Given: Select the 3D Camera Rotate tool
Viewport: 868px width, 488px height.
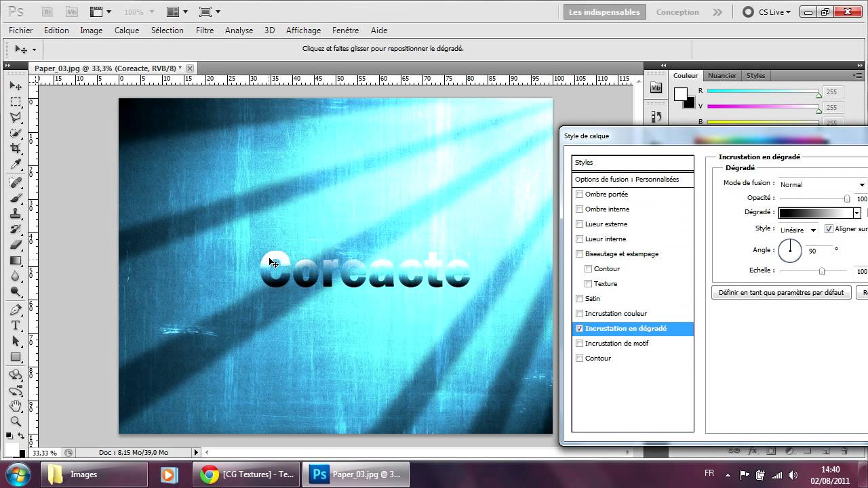Looking at the screenshot, I should 16,390.
